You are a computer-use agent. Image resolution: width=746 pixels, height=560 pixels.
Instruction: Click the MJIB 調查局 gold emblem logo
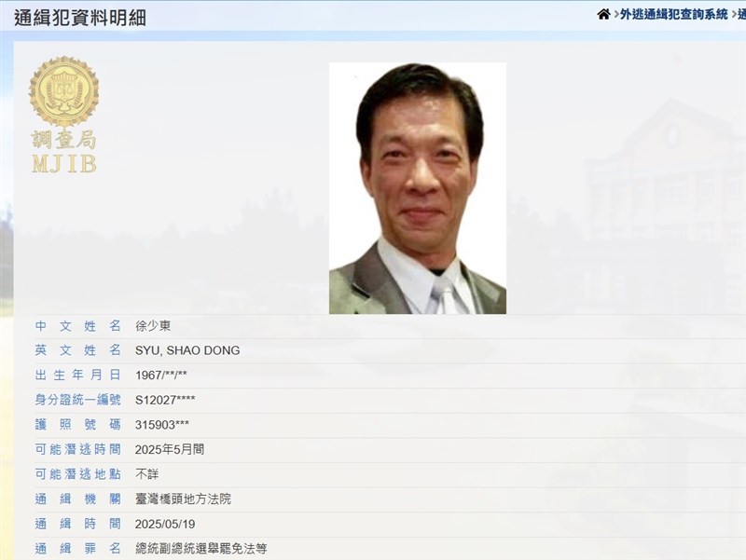point(64,115)
